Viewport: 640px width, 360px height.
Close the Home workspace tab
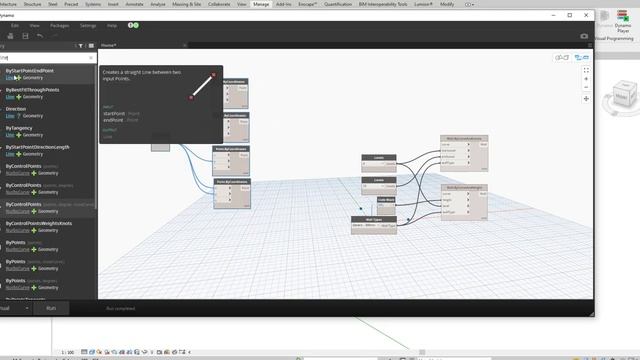pos(184,45)
